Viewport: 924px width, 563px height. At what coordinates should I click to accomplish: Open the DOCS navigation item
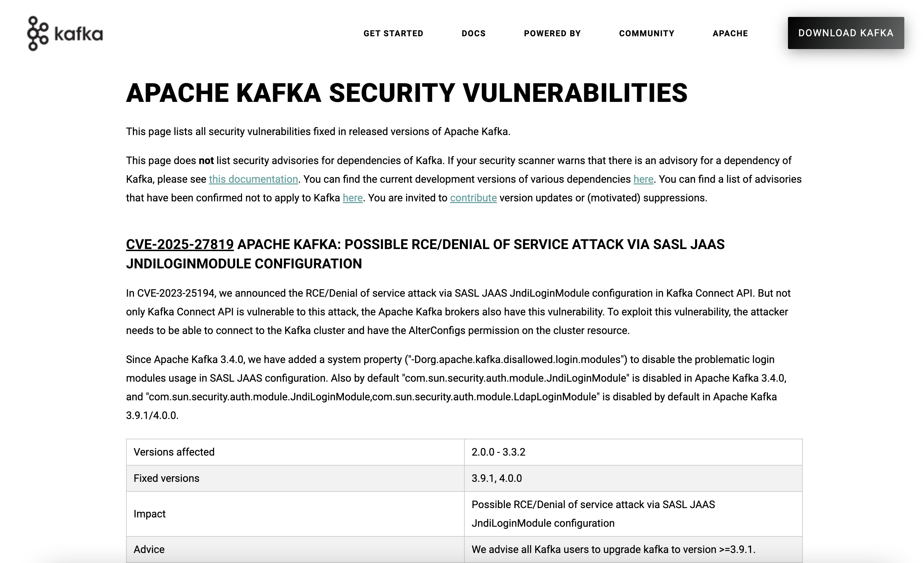point(474,33)
